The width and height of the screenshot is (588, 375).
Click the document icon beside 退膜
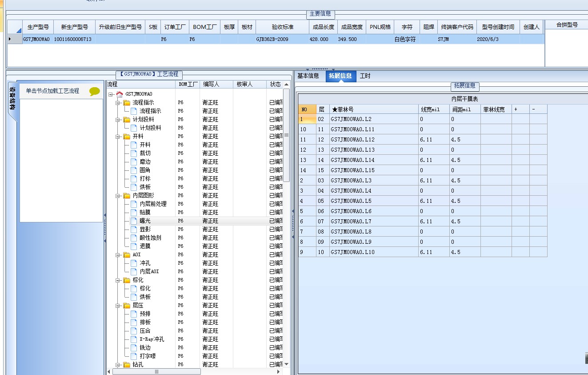point(134,246)
